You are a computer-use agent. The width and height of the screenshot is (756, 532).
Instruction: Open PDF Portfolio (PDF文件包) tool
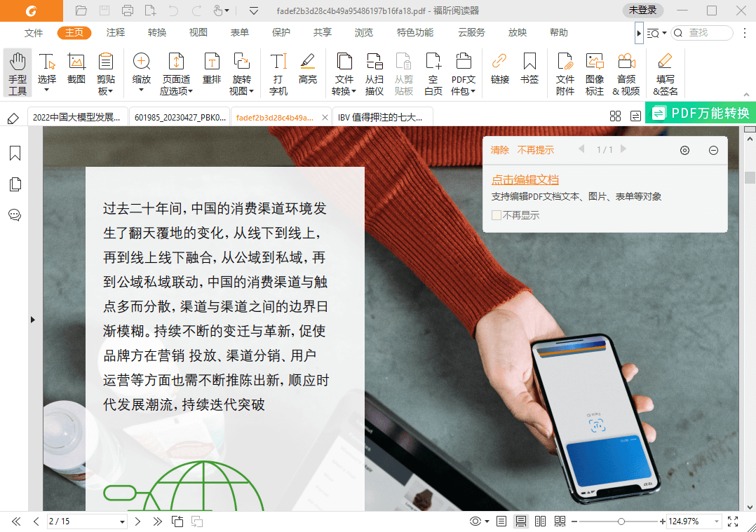464,73
